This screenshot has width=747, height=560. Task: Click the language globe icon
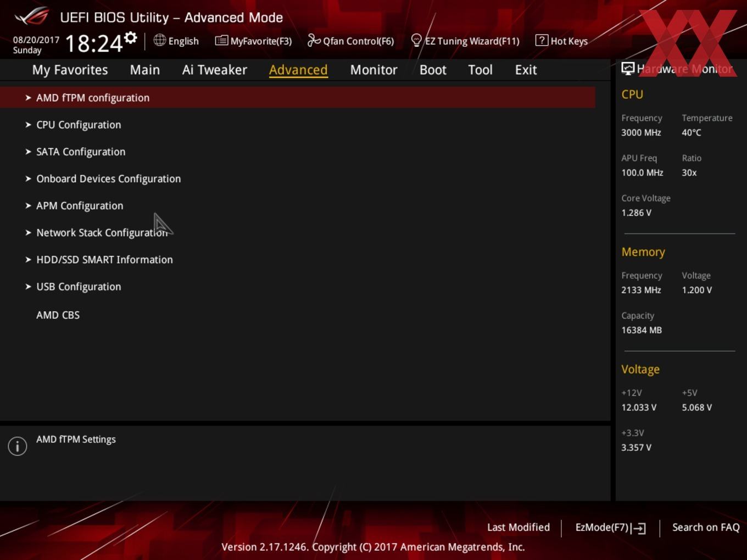159,40
